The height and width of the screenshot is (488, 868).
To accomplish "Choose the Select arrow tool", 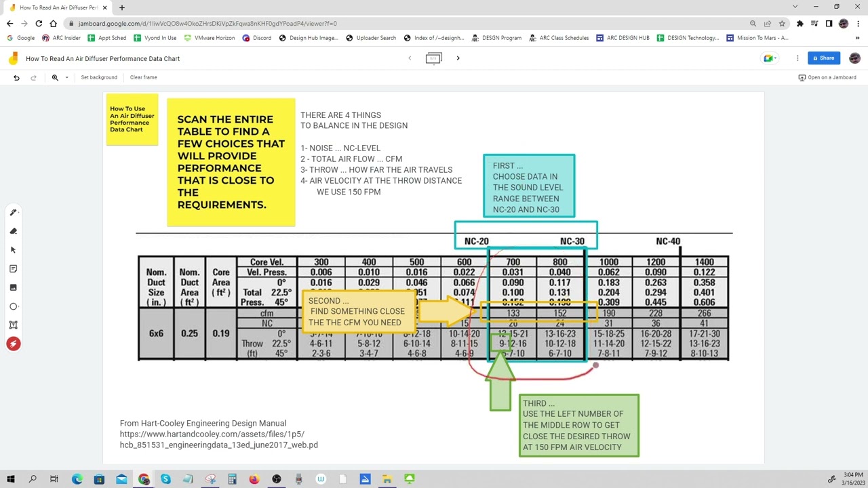I will point(13,250).
